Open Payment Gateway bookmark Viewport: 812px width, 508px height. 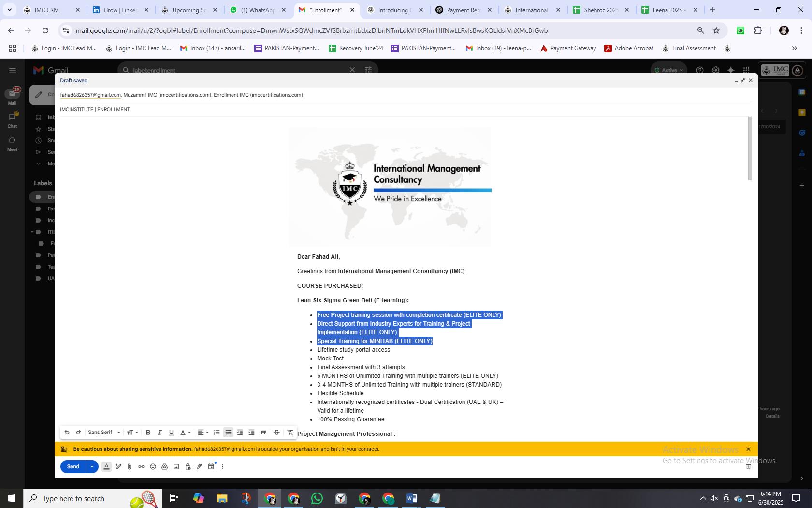(x=568, y=48)
